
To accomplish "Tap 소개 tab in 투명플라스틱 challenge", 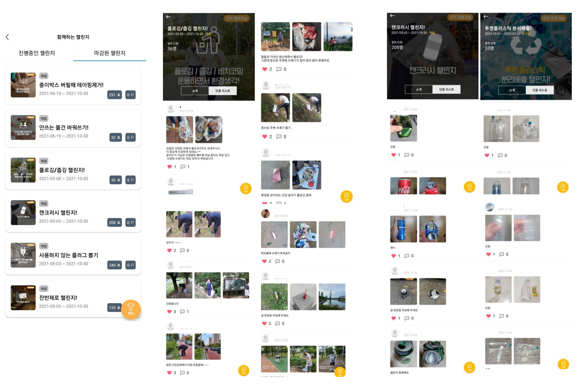I will [512, 90].
